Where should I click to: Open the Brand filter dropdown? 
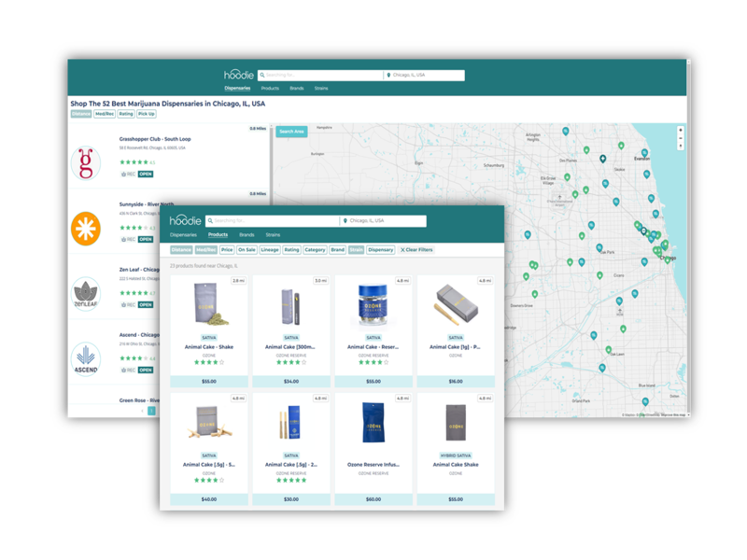click(x=337, y=249)
